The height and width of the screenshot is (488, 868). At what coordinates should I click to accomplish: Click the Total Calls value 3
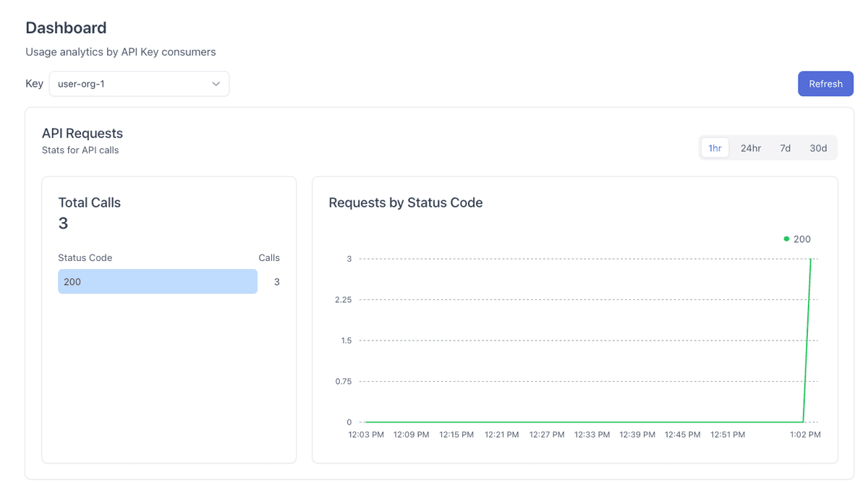click(63, 223)
